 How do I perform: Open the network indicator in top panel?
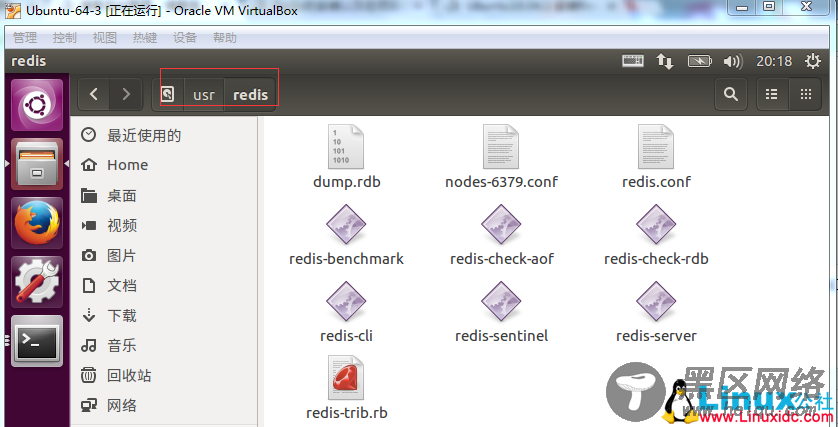665,61
